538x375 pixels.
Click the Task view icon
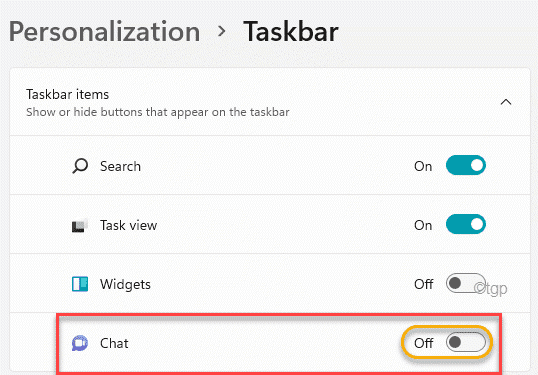point(80,225)
